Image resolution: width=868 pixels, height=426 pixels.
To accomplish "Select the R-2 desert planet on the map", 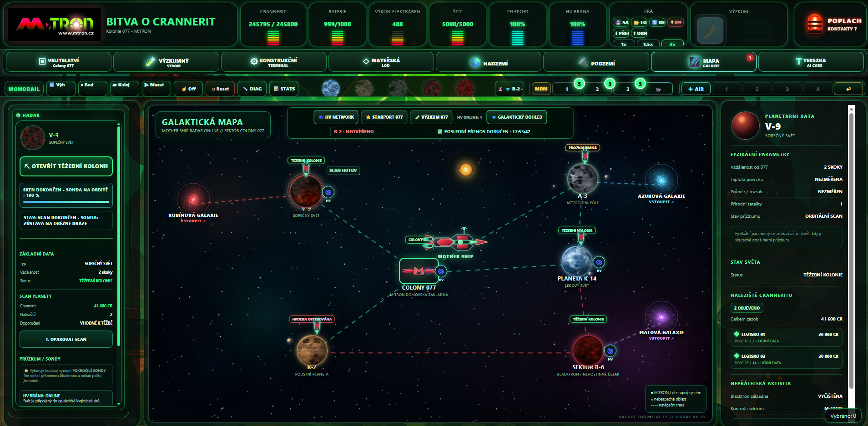I will click(312, 351).
